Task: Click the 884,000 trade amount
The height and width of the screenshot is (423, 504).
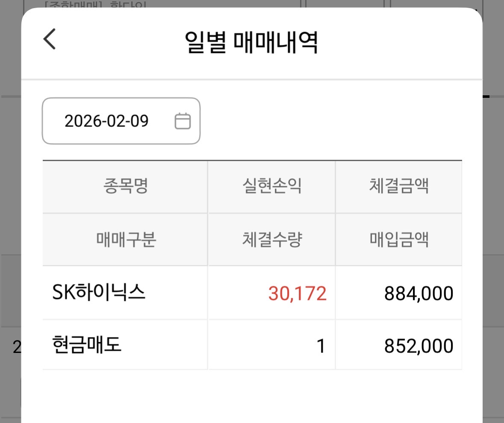Action: pos(419,294)
